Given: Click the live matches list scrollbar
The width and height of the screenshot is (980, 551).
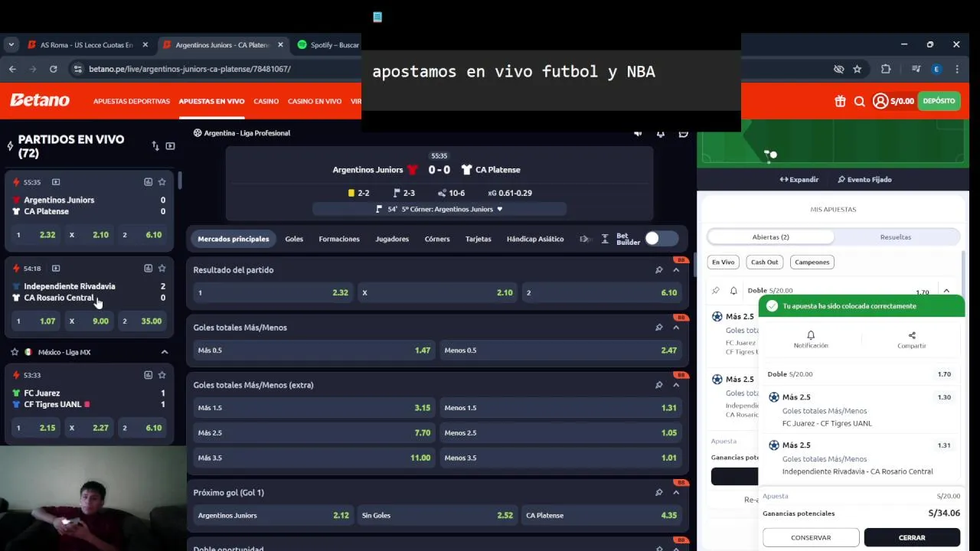Looking at the screenshot, I should click(x=181, y=181).
